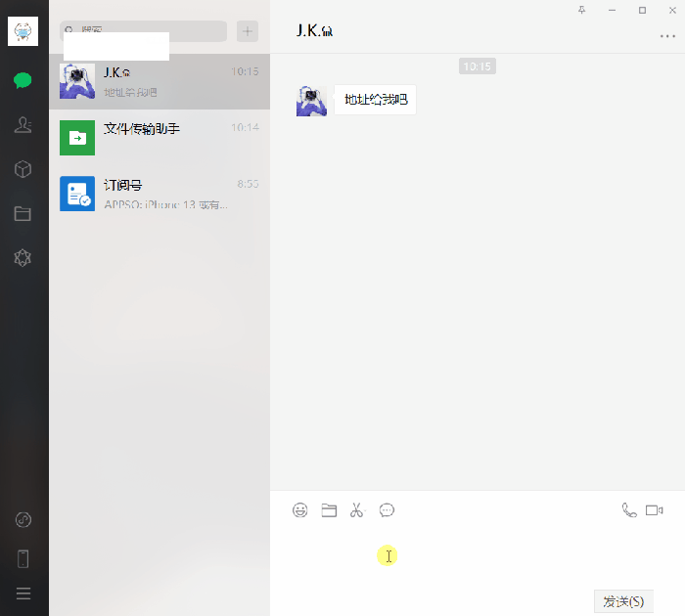Click the 10:15 timestamp in the chat

coord(478,66)
